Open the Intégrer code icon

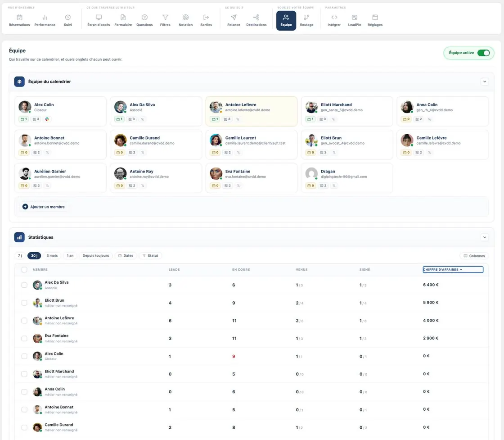point(334,18)
